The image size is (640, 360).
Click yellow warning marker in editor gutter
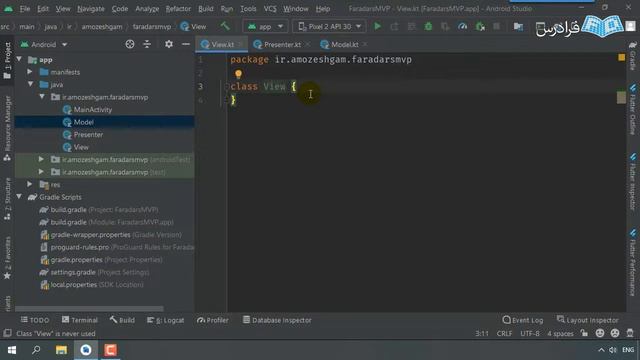[x=621, y=58]
